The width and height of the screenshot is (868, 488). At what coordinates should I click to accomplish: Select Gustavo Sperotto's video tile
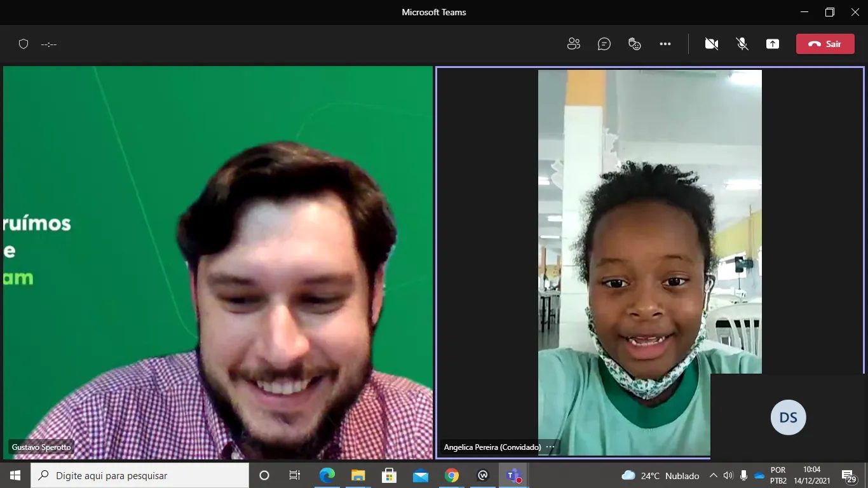pyautogui.click(x=217, y=262)
